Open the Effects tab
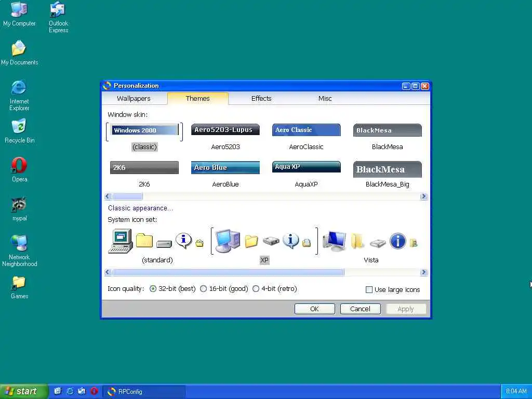 [x=261, y=98]
